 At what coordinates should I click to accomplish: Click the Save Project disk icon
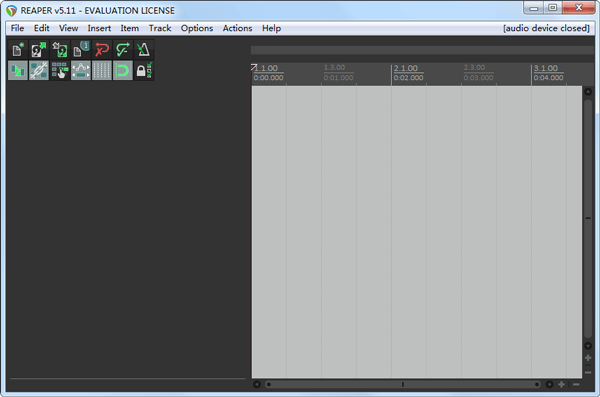pyautogui.click(x=60, y=50)
